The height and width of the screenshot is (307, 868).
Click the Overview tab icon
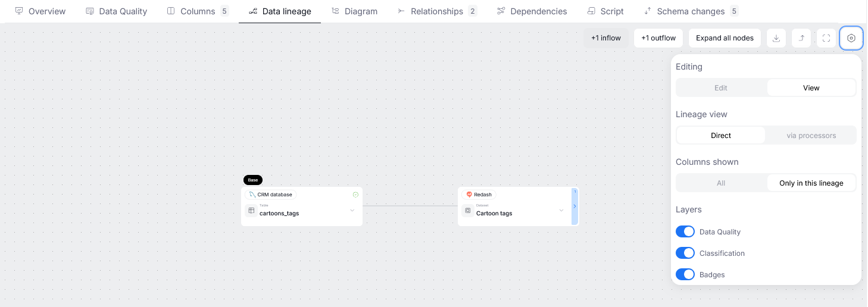coord(19,11)
